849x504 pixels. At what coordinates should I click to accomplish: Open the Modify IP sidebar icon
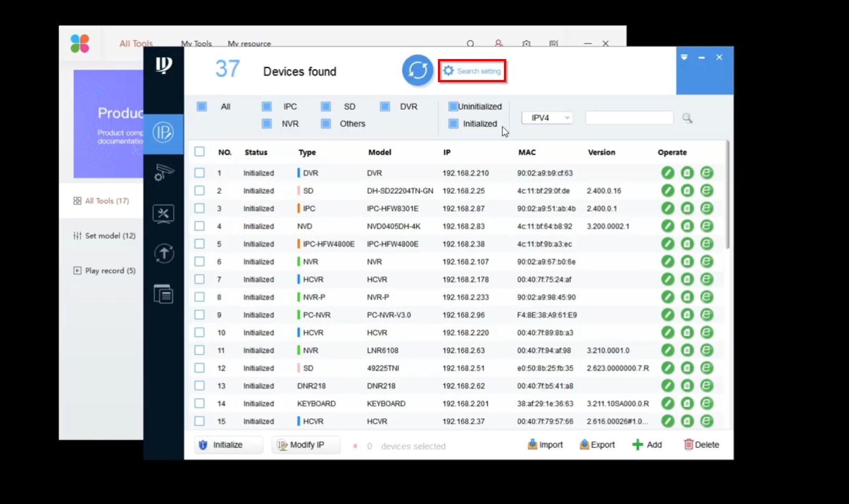(x=164, y=132)
